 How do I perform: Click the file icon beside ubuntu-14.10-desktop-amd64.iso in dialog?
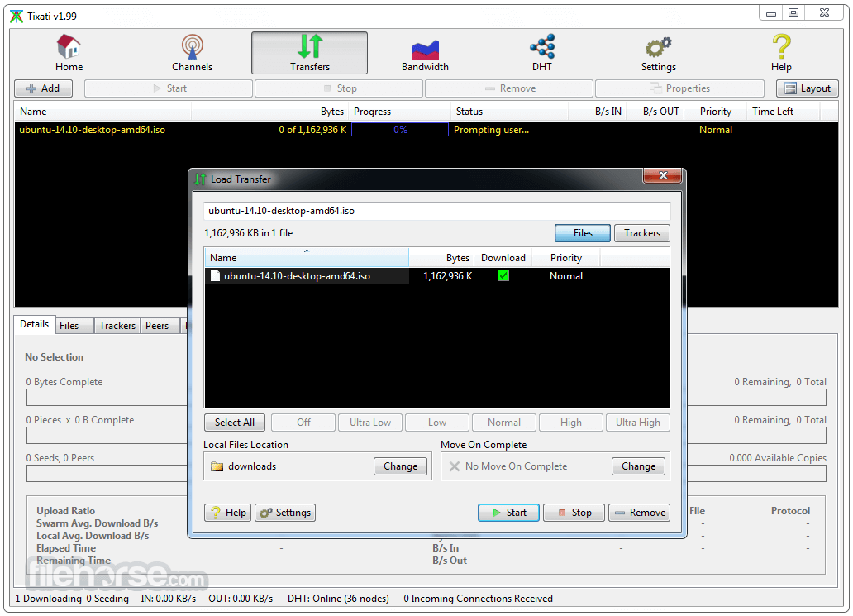pyautogui.click(x=215, y=276)
